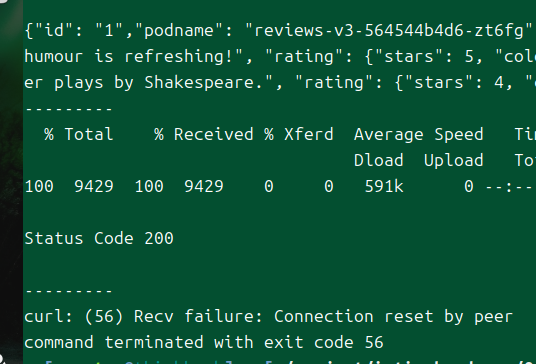Click the "command terminated with exit code 56" line
Image resolution: width=536 pixels, height=364 pixels.
pyautogui.click(x=204, y=342)
